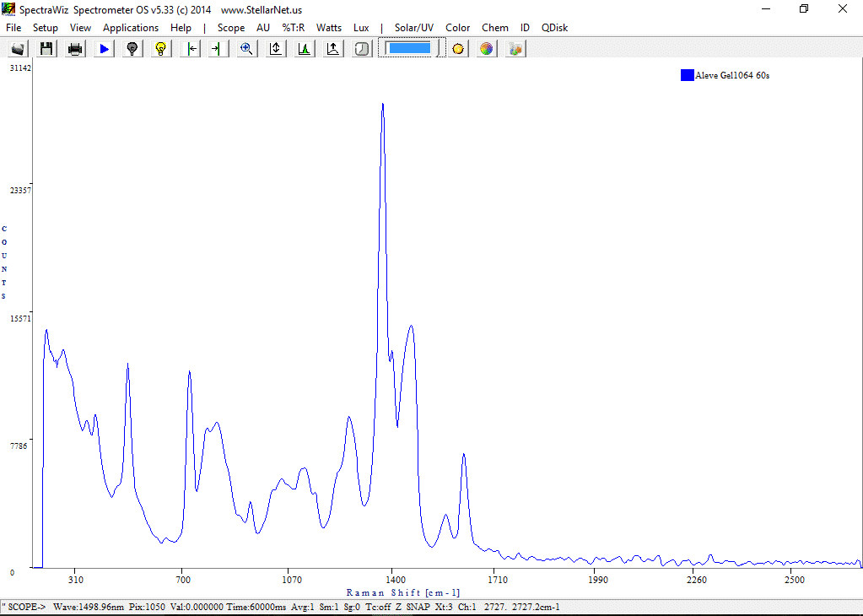The height and width of the screenshot is (616, 863).
Task: Start acquisition with the blue play icon
Action: tap(104, 48)
